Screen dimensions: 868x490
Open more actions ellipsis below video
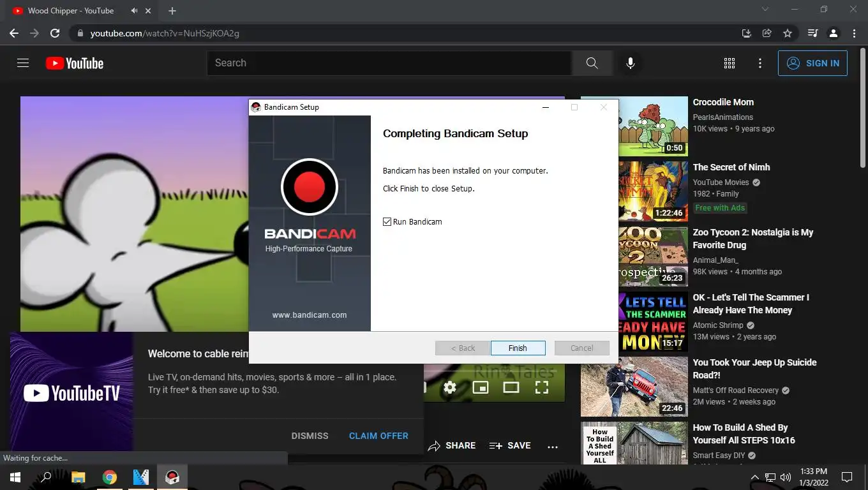[x=553, y=446]
